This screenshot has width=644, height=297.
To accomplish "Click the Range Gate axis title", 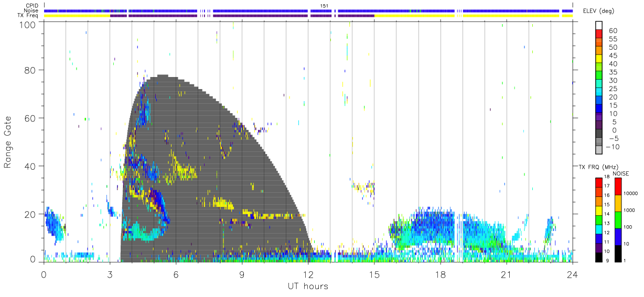I will (8, 142).
